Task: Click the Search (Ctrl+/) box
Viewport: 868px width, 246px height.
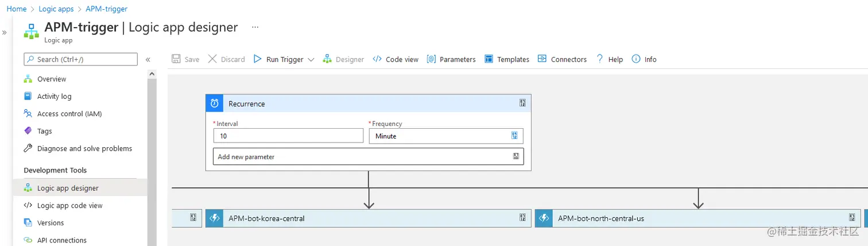Action: coord(80,59)
